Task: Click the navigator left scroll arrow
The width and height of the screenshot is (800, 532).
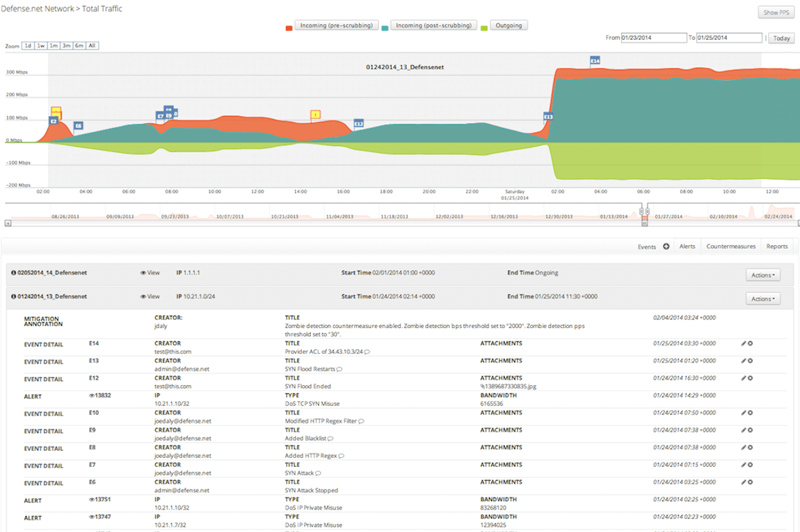Action: pos(7,223)
